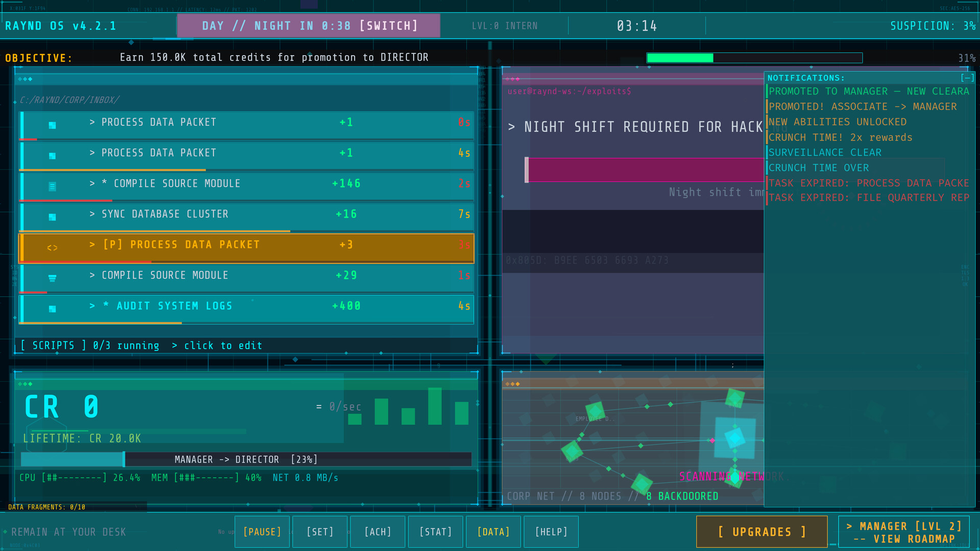This screenshot has height=551, width=980.
Task: Open the STAT menu
Action: pos(435,532)
